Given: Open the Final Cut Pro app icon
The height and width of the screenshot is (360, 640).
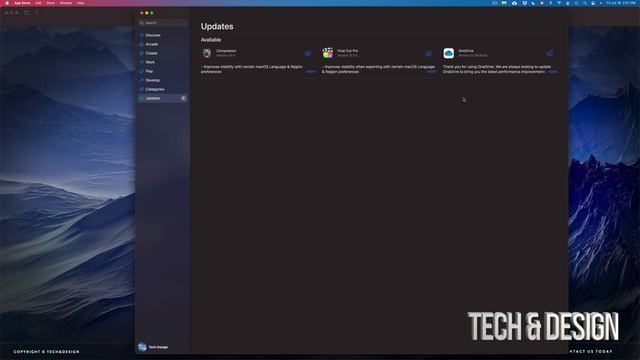Looking at the screenshot, I should 328,53.
